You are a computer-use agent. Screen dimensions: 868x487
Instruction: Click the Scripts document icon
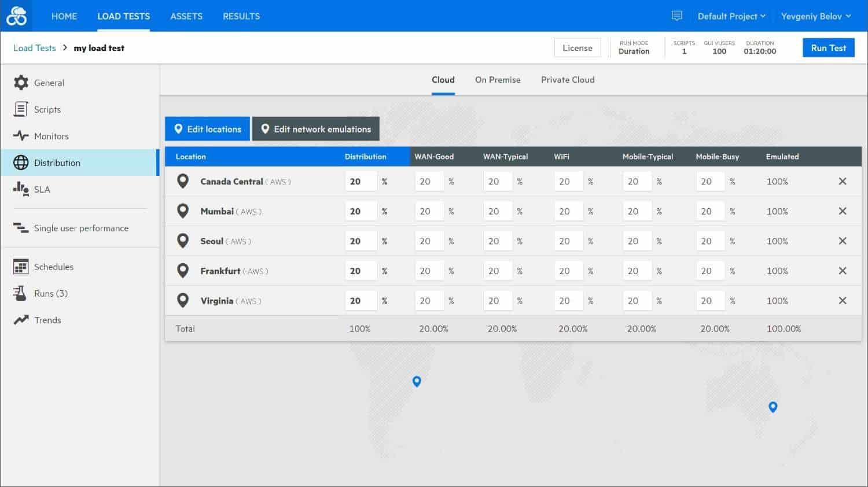[x=21, y=109]
